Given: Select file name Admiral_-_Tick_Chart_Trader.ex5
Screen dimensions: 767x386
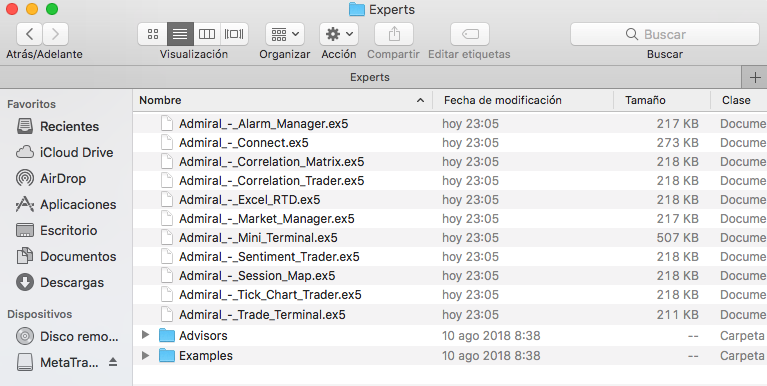Looking at the screenshot, I should (270, 295).
